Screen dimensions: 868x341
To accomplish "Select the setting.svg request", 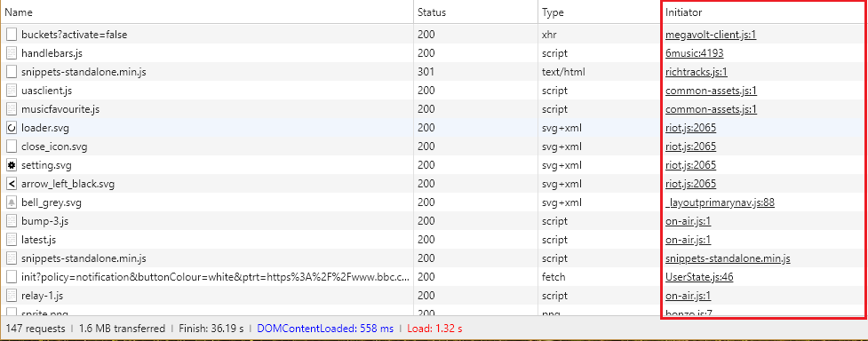I will (434, 165).
